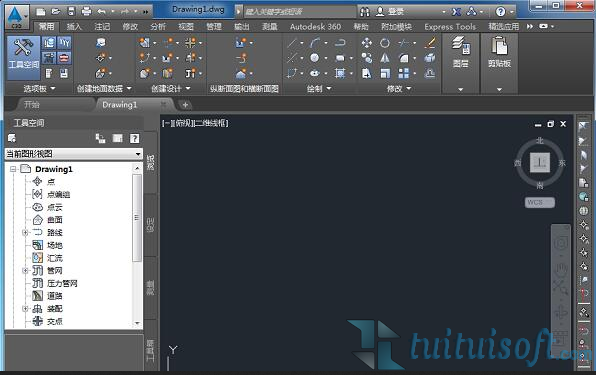Select 交点 in the Toolspace tree
This screenshot has width=596, height=375.
pos(55,321)
